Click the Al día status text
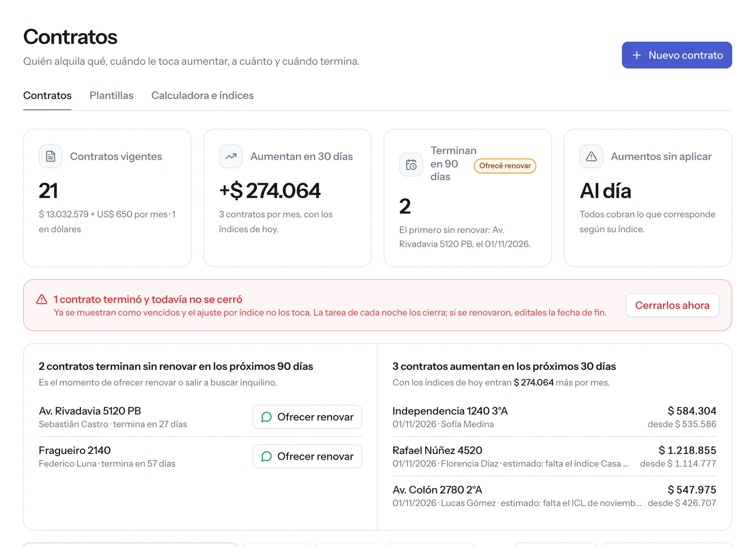This screenshot has height=547, width=756. [606, 191]
